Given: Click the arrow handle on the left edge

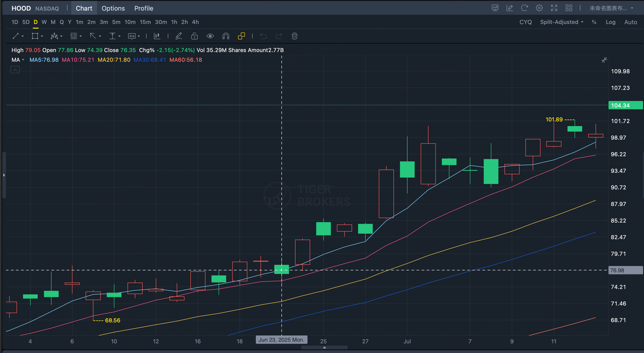Looking at the screenshot, I should pyautogui.click(x=4, y=175).
